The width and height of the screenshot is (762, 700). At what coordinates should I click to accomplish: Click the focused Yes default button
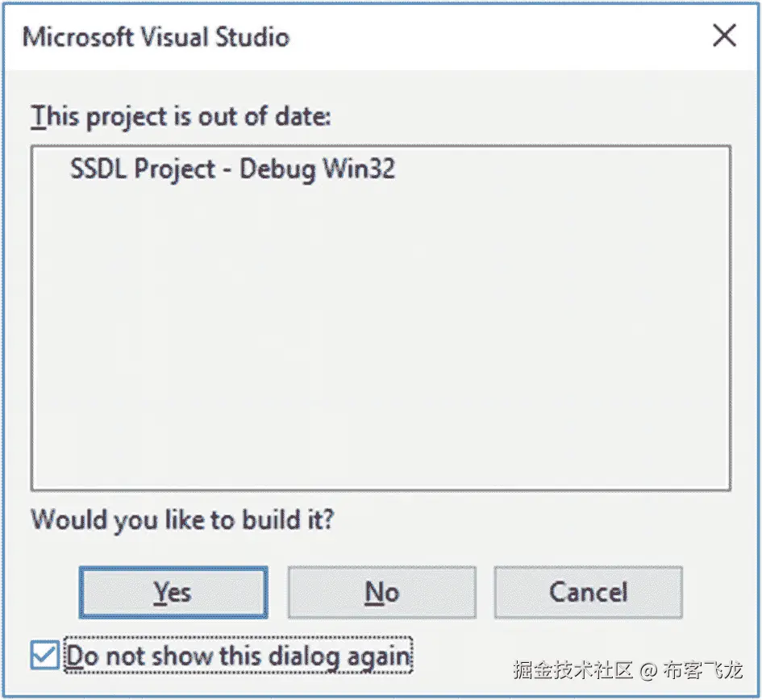[173, 592]
